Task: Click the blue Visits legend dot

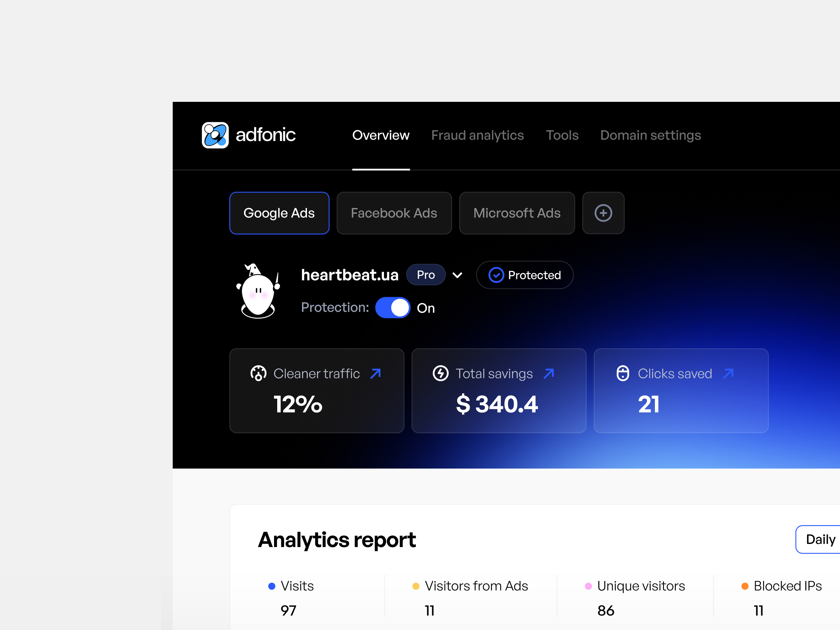Action: [272, 586]
